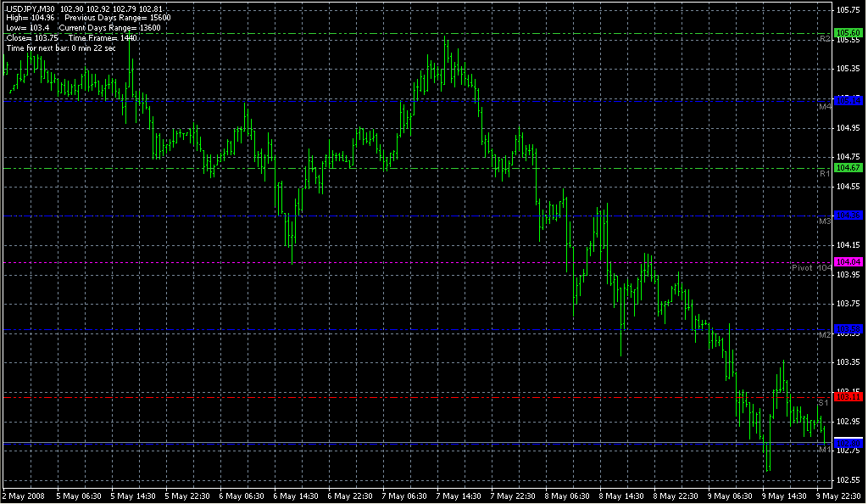
Task: Click 103.95 on the price scale
Action: coord(849,275)
